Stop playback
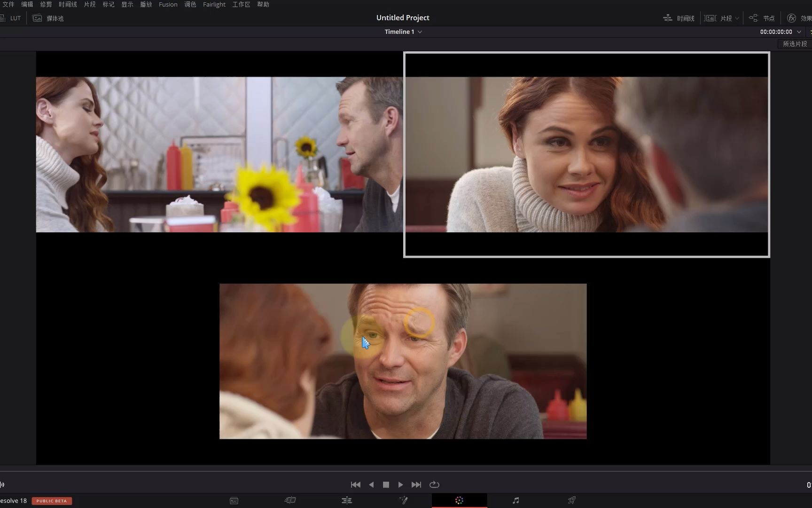Image resolution: width=812 pixels, height=508 pixels. tap(386, 484)
